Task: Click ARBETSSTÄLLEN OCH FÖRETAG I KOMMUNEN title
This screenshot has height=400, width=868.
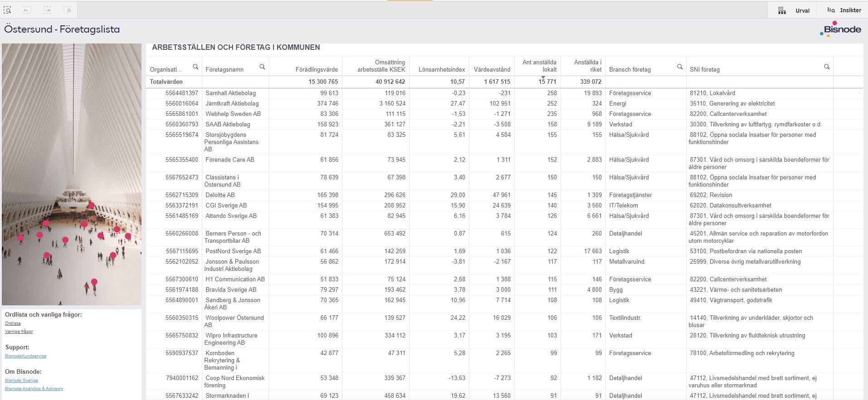Action: click(x=236, y=47)
